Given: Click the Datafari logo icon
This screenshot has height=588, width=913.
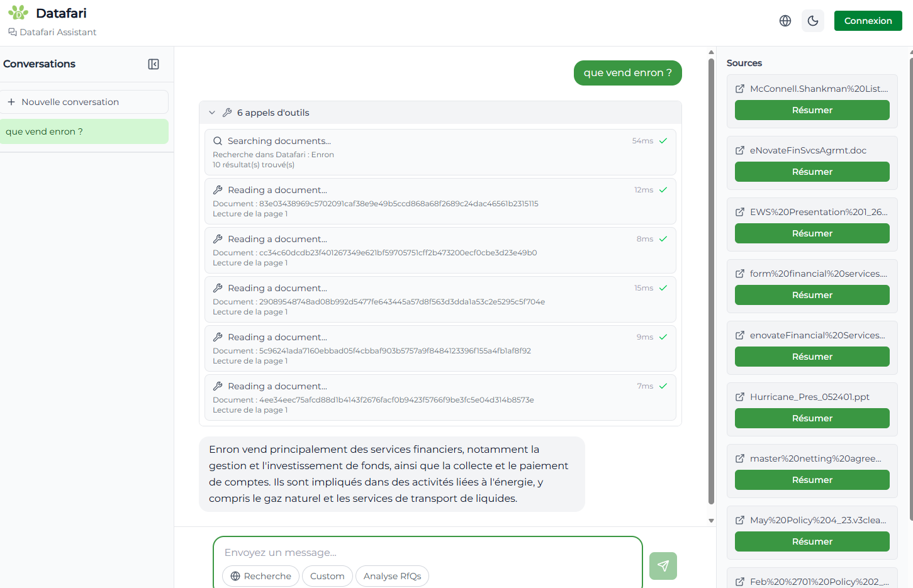Looking at the screenshot, I should click(x=18, y=13).
